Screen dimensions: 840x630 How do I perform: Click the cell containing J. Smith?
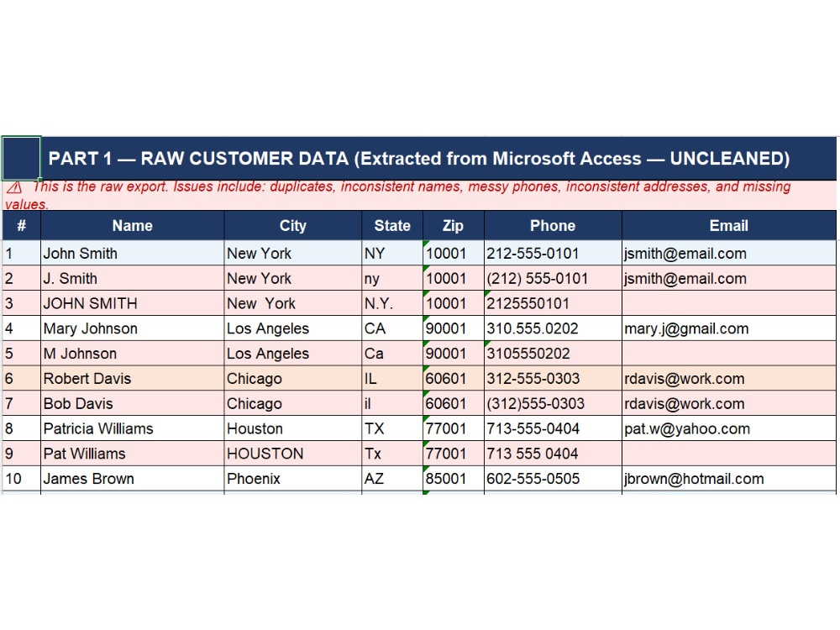click(x=133, y=278)
